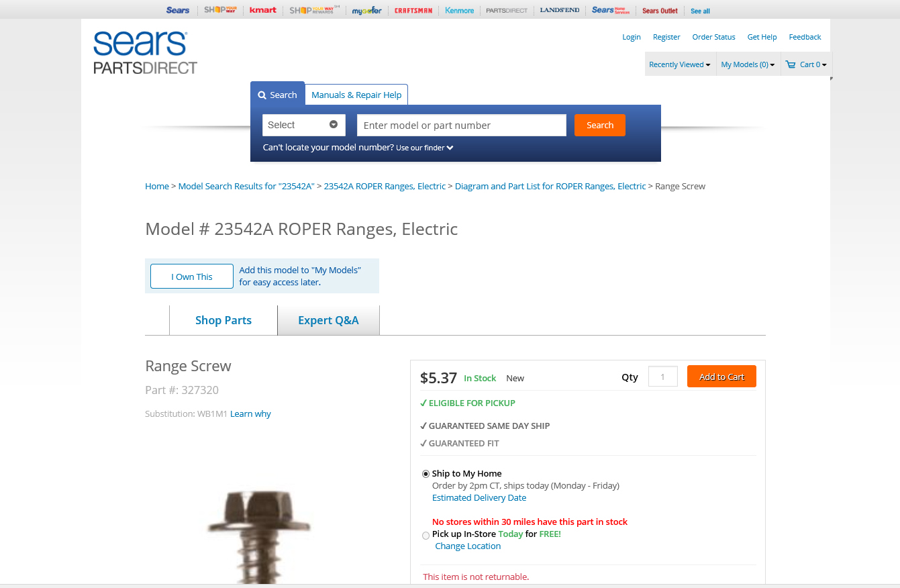Open the Sears Outlet logo link

coord(660,11)
